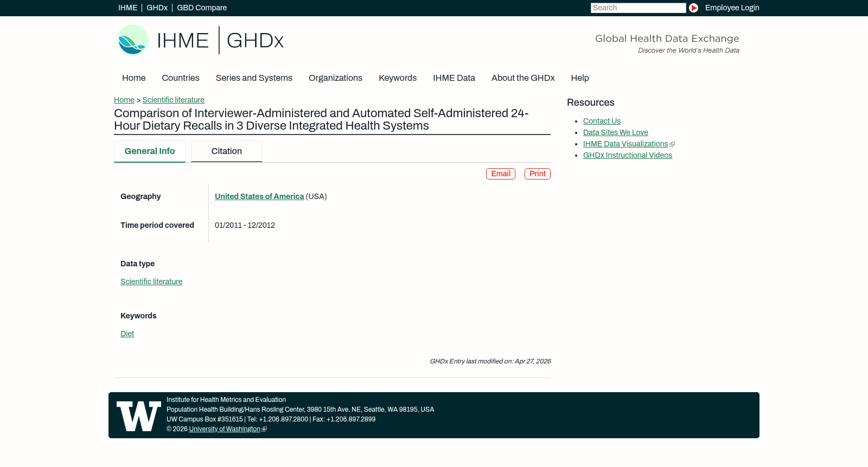Click Employee Login
The image size is (868, 467).
(732, 8)
